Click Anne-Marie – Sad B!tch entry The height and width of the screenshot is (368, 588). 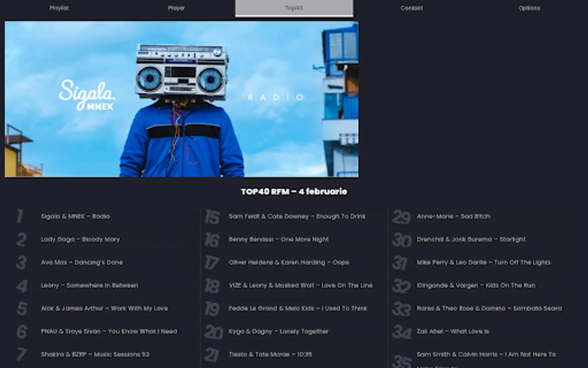[x=453, y=216]
